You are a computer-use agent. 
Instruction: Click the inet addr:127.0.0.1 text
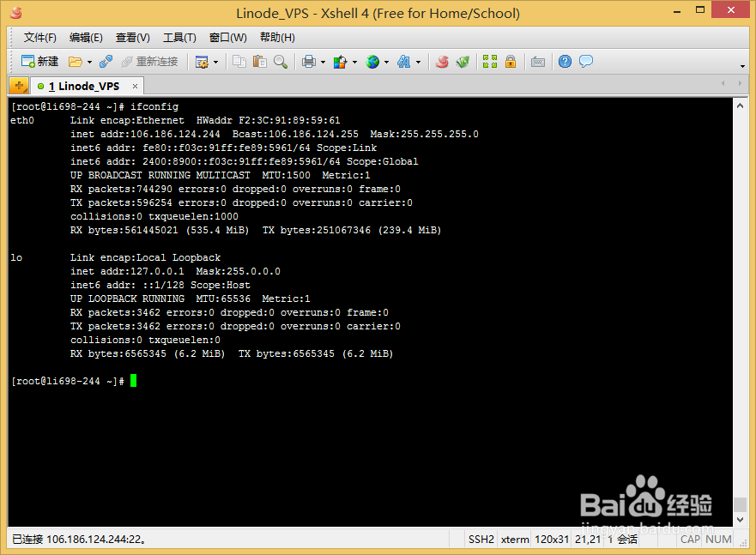[x=127, y=271]
